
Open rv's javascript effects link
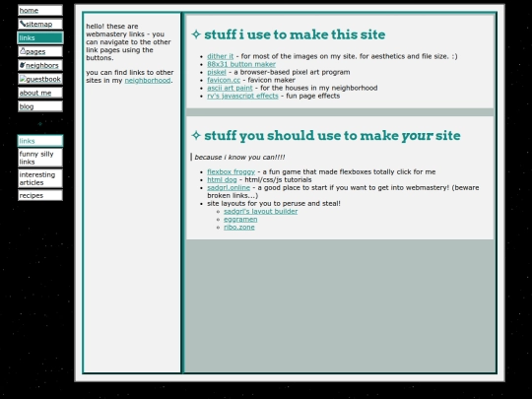point(242,96)
